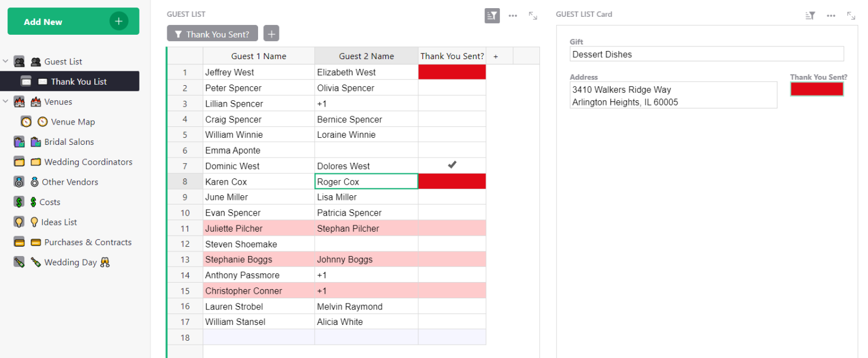The height and width of the screenshot is (358, 868).
Task: Collapse the Guest List tree section
Action: point(6,61)
